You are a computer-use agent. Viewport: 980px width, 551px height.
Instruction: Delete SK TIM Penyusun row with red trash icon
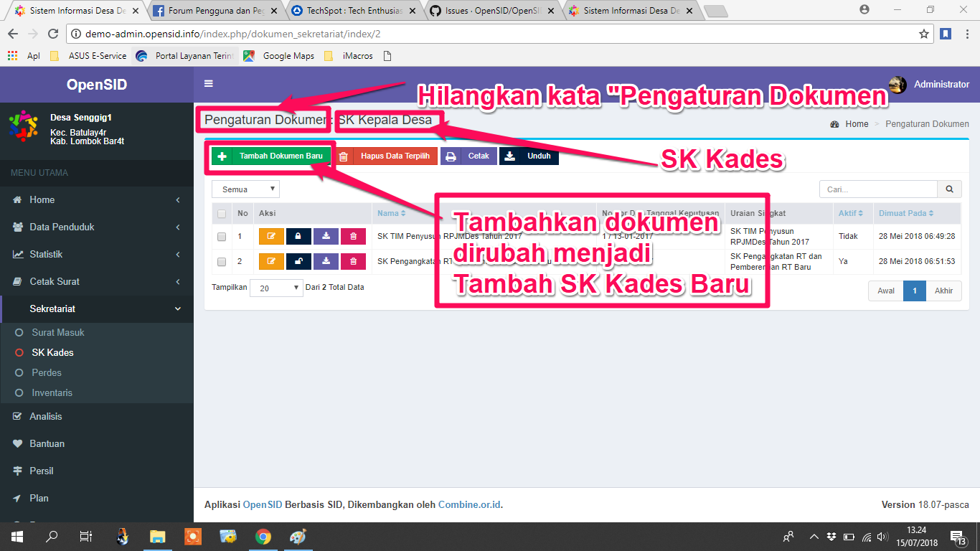click(353, 236)
